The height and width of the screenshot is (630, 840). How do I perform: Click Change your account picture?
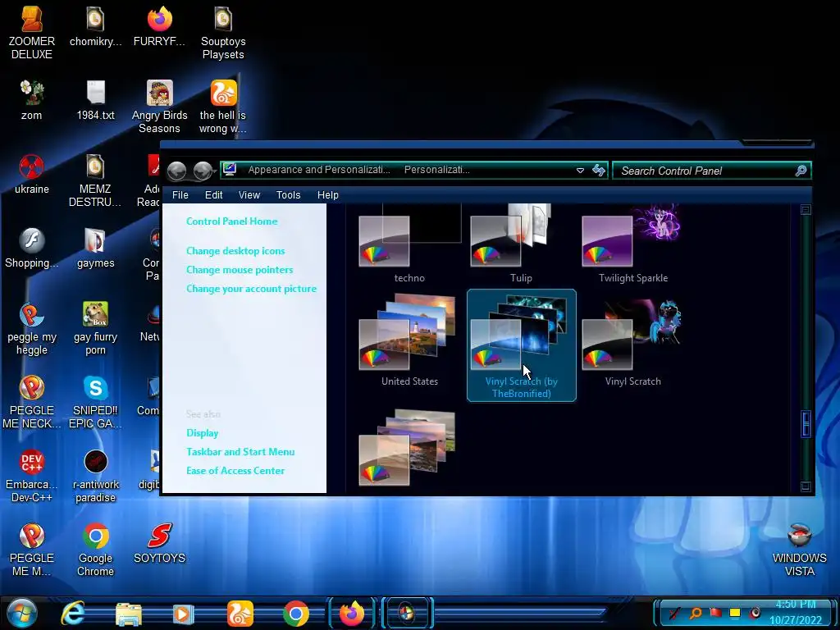tap(251, 288)
